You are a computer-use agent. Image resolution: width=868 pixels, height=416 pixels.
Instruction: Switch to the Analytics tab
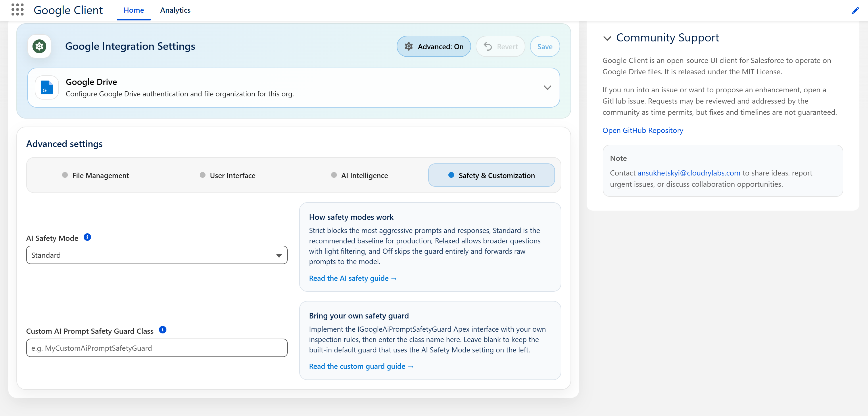(175, 10)
